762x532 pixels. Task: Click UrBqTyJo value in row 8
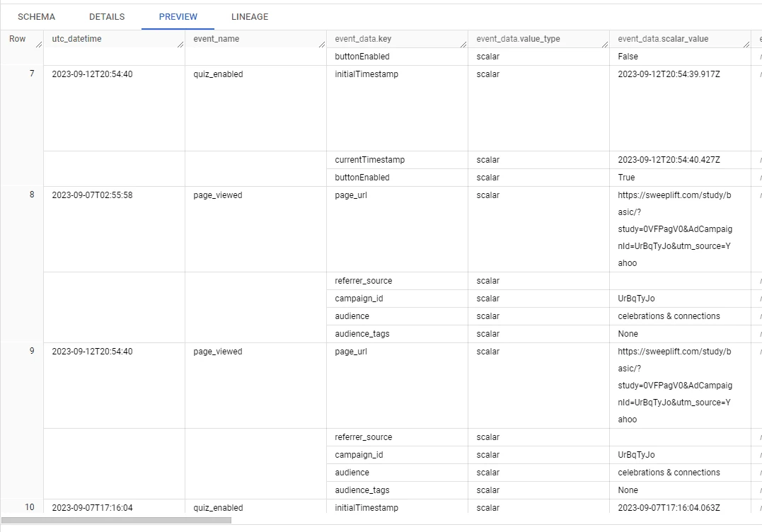[636, 299]
